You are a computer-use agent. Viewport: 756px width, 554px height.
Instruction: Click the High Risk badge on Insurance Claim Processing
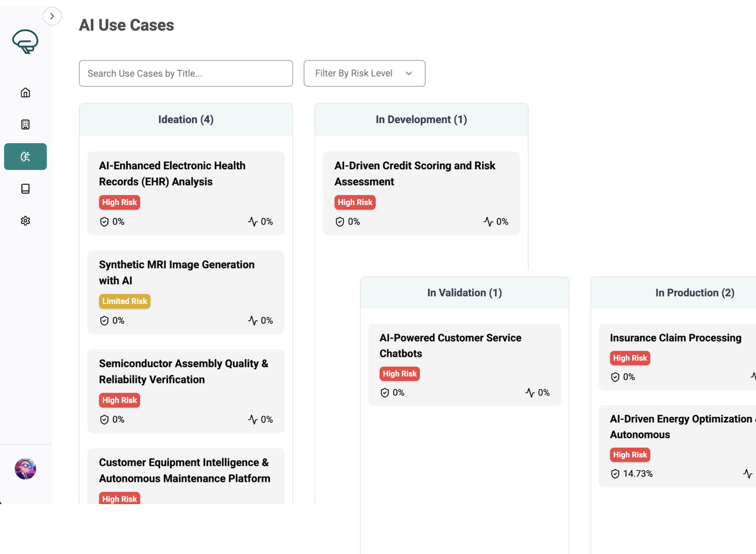pos(630,358)
